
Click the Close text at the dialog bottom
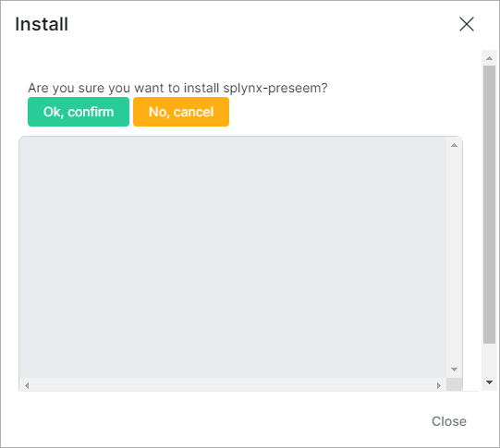pyautogui.click(x=449, y=421)
